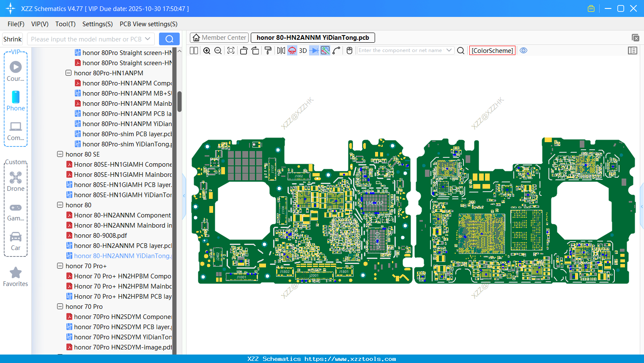Collapse the honor 70 Pro+ folder
Image resolution: width=644 pixels, height=363 pixels.
pyautogui.click(x=60, y=266)
